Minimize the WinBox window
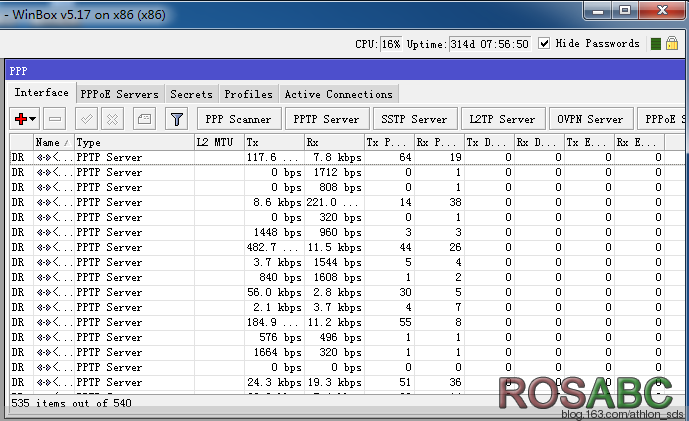 tap(598, 11)
